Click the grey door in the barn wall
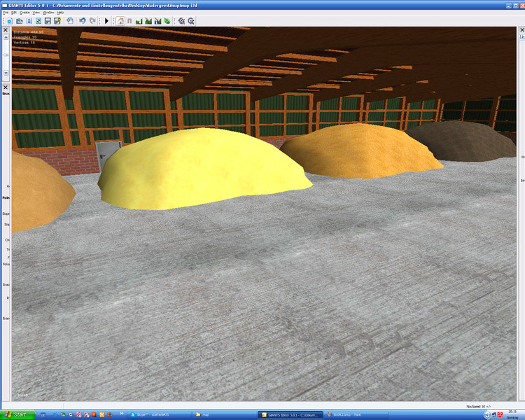 (107, 155)
